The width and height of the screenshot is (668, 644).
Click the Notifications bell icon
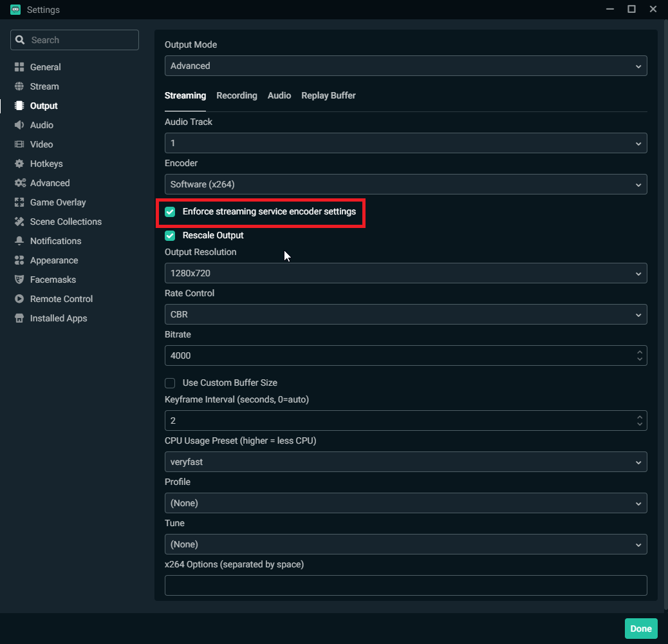click(x=19, y=241)
